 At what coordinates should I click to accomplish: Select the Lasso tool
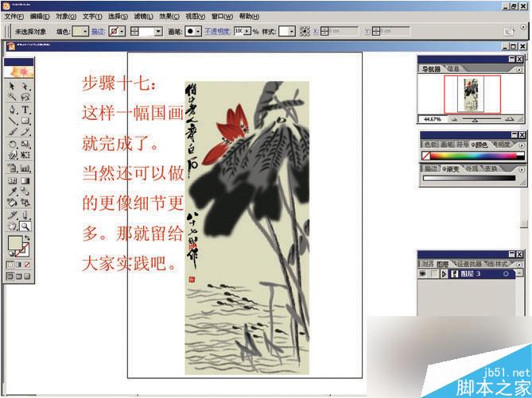(x=25, y=97)
